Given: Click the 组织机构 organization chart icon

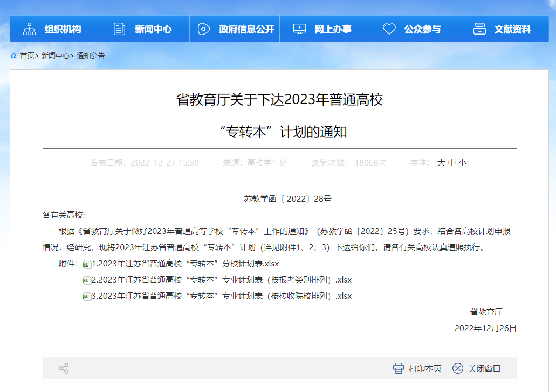Looking at the screenshot, I should pyautogui.click(x=30, y=29).
